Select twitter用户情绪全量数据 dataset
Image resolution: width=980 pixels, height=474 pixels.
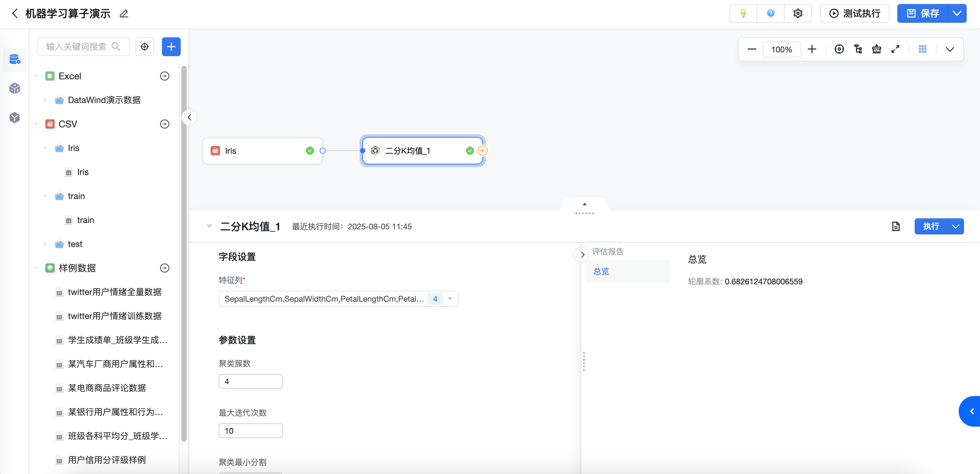pyautogui.click(x=114, y=292)
